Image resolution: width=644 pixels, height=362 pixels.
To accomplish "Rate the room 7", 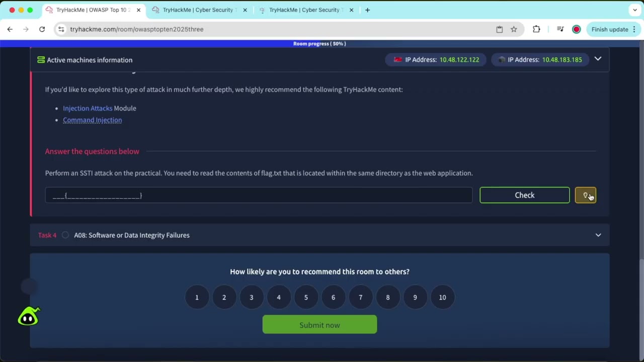I will 360,297.
